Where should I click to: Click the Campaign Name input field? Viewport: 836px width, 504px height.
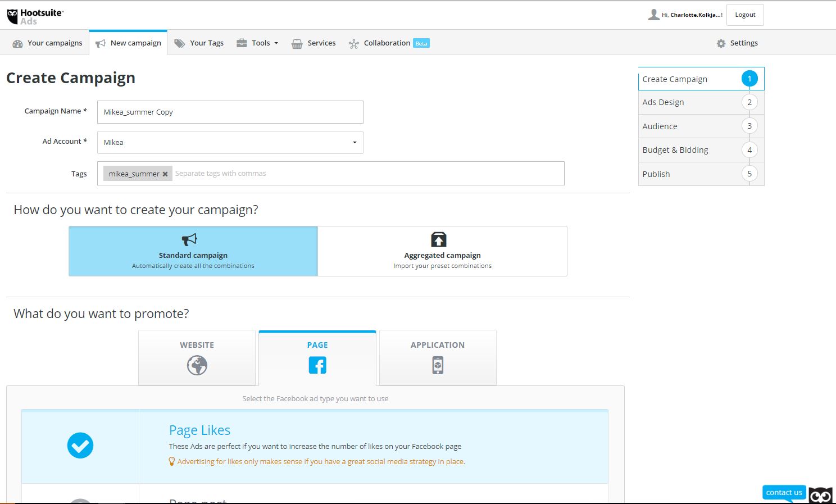tap(230, 112)
